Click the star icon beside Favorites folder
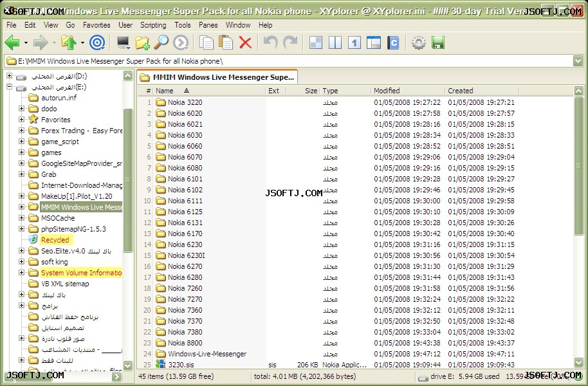Viewport: 588px width, 386px height. (x=33, y=119)
